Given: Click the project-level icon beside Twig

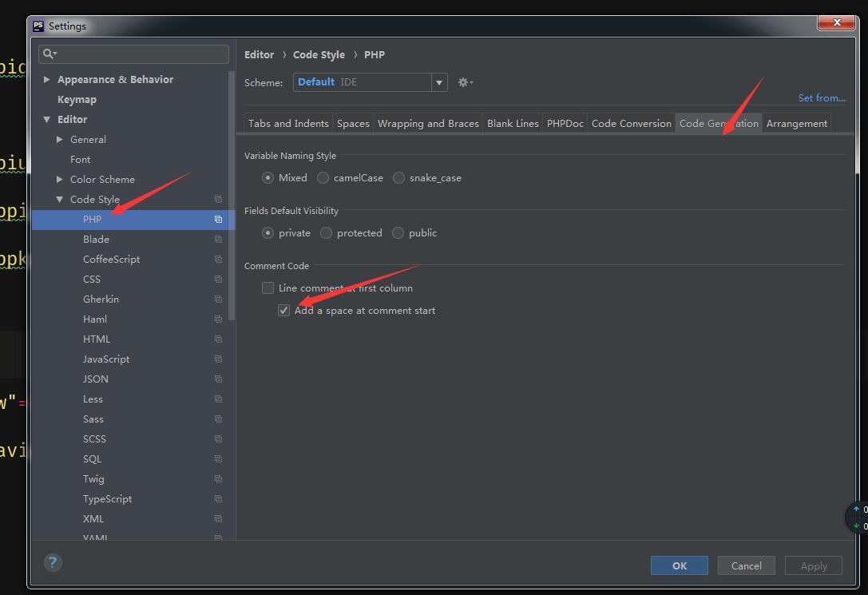Looking at the screenshot, I should coord(219,478).
